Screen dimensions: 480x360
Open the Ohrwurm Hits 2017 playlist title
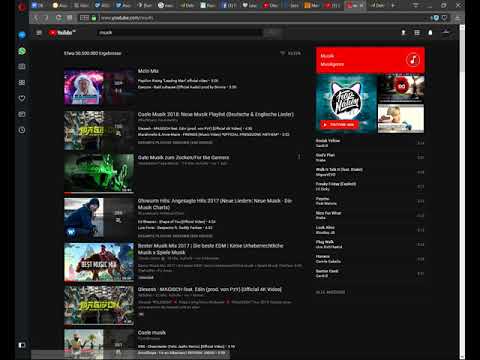[x=215, y=204]
